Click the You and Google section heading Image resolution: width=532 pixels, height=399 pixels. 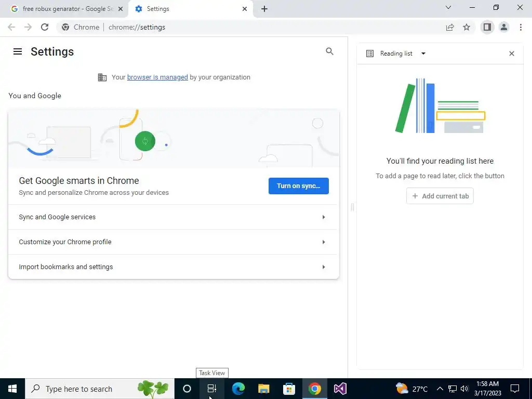(x=35, y=96)
